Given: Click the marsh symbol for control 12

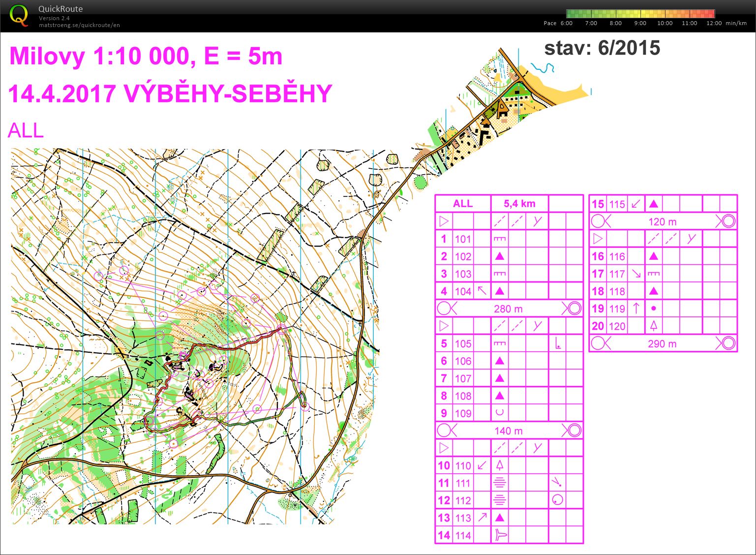Looking at the screenshot, I should click(x=499, y=500).
